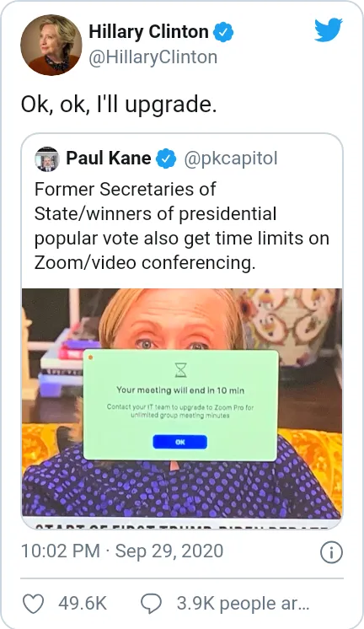Click the Twitter bird logo
364x629 pixels.
coord(329,30)
